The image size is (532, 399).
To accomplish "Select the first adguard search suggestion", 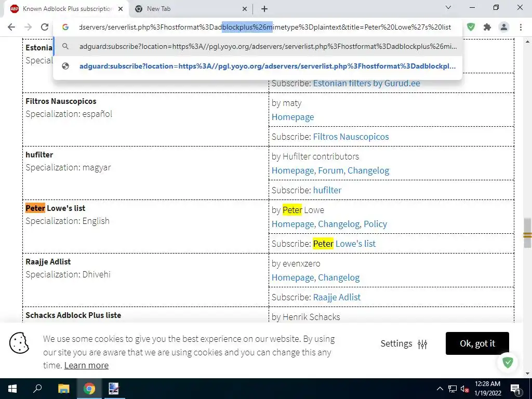I will pyautogui.click(x=258, y=46).
